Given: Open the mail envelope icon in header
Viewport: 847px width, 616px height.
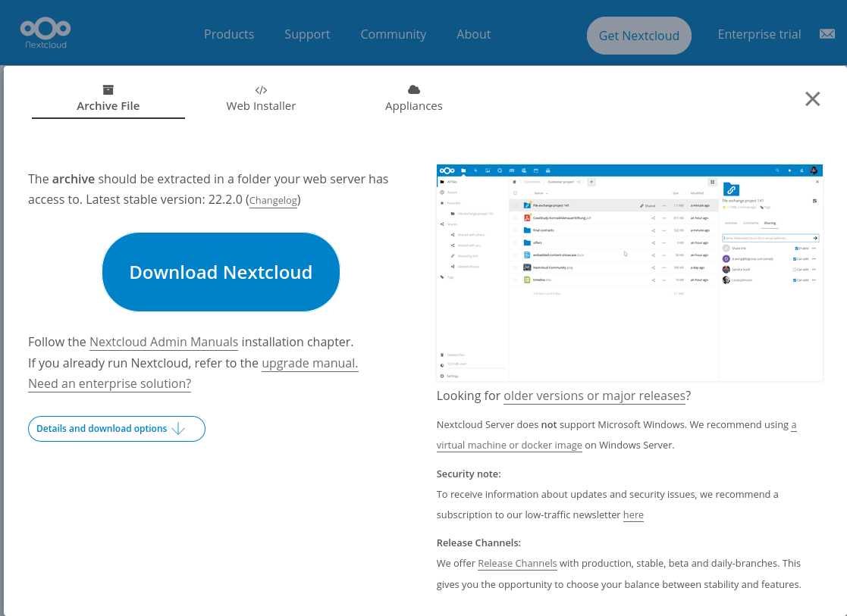Looking at the screenshot, I should coord(827,34).
